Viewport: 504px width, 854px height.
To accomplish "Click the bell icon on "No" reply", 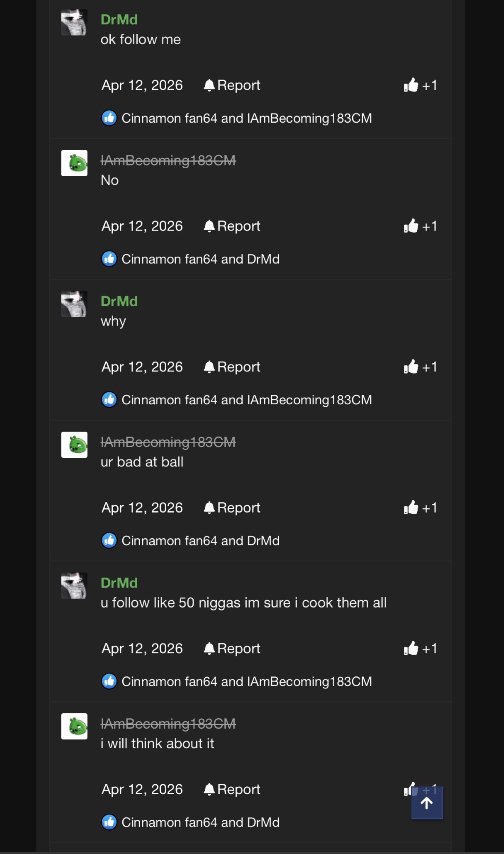I will pos(209,226).
